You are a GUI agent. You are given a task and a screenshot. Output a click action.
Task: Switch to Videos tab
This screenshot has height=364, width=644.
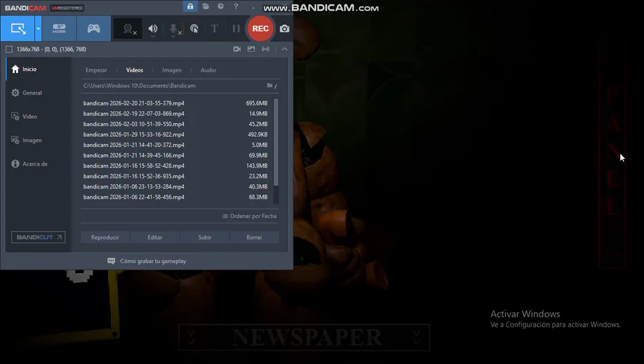pyautogui.click(x=135, y=70)
